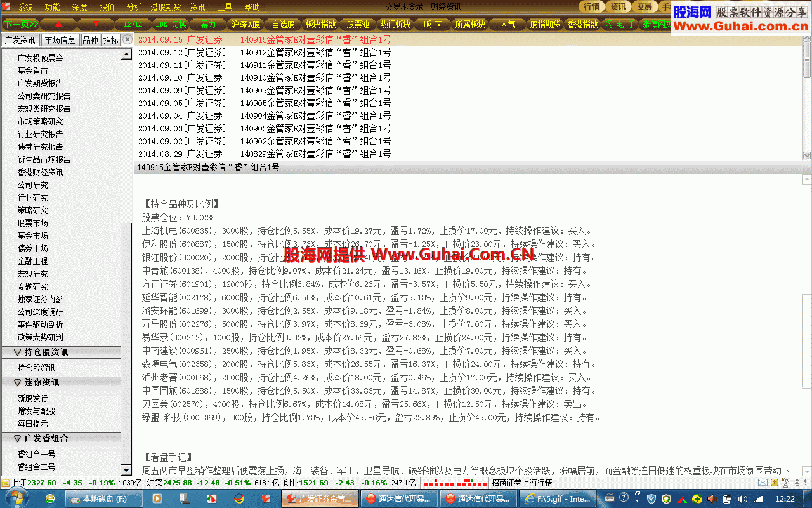Select the 2014.09.05 article row
The width and height of the screenshot is (812, 508).
(x=469, y=103)
